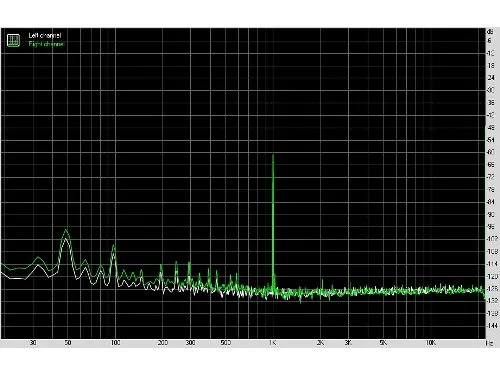
Task: Click the 200 frequency axis label
Action: point(162,343)
